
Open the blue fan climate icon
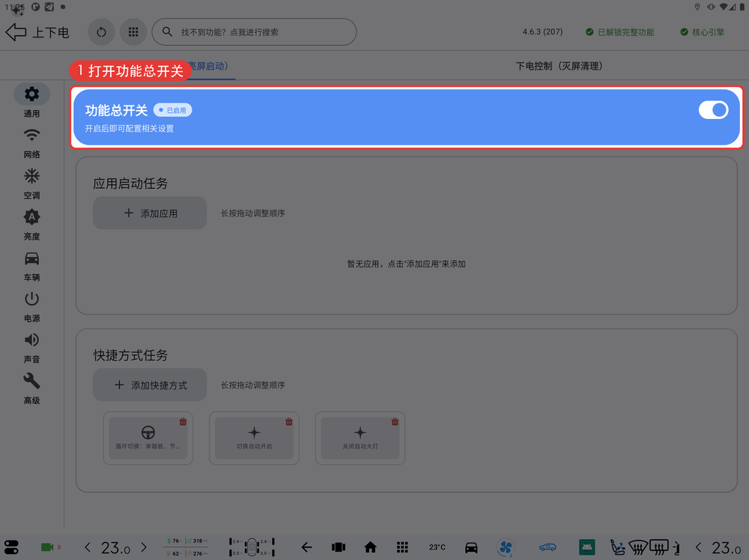[x=506, y=547]
